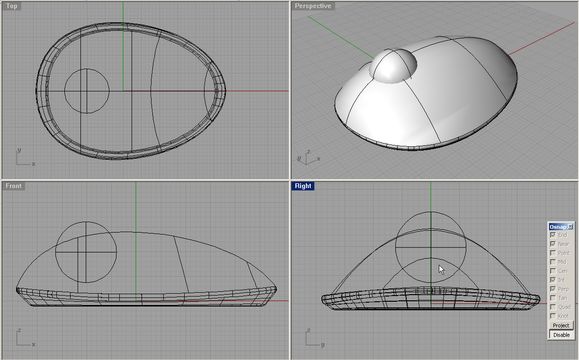Toggle the Perp osnap checkbox
Image resolution: width=579 pixels, height=360 pixels.
tap(553, 289)
